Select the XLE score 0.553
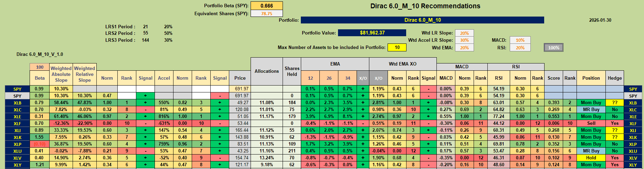Image resolution: width=644 pixels, height=169 pixels. pyautogui.click(x=554, y=116)
